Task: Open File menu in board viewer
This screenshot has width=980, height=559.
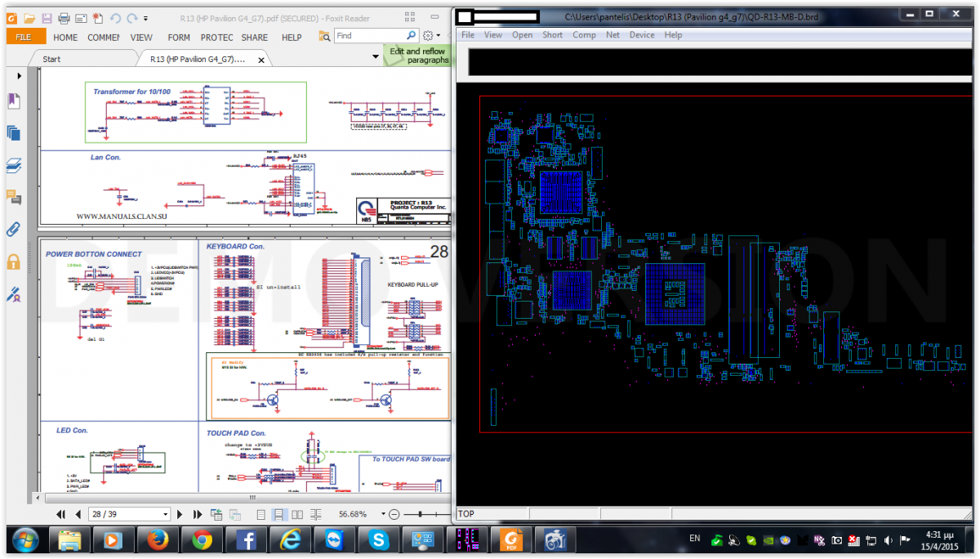Action: 468,35
